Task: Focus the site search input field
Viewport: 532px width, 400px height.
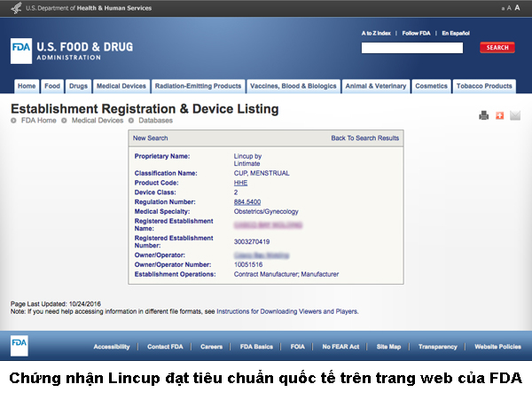Action: (x=412, y=48)
